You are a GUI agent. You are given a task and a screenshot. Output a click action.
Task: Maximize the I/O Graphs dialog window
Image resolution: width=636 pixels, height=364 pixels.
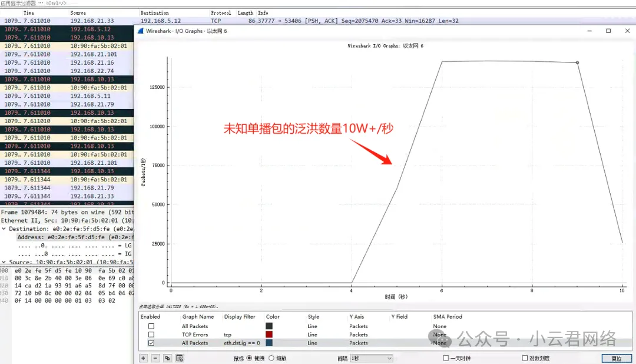point(608,31)
